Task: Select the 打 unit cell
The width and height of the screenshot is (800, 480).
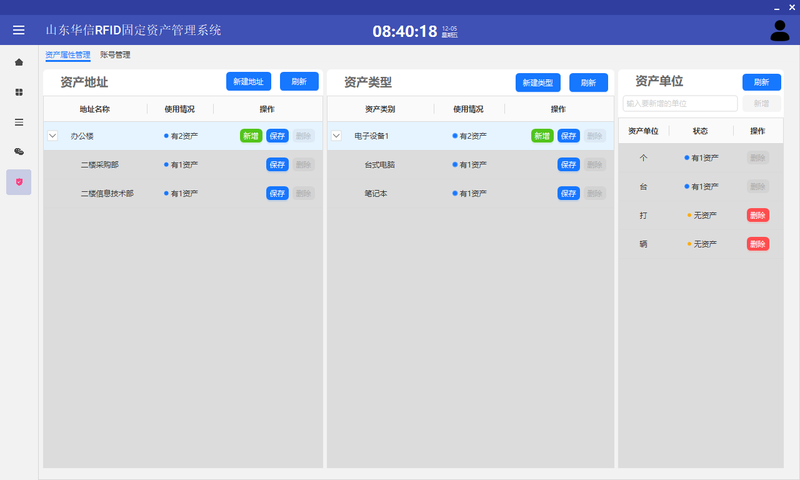Action: click(643, 215)
